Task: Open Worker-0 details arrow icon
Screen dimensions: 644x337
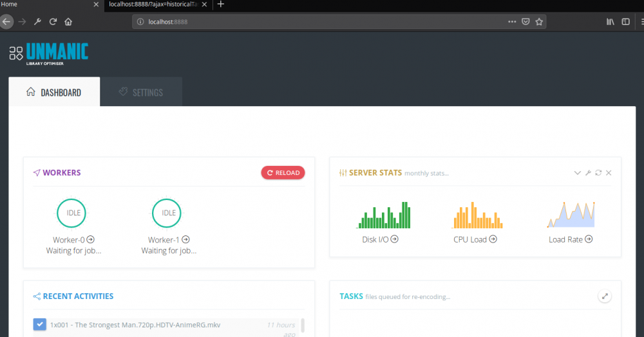Action: click(91, 239)
